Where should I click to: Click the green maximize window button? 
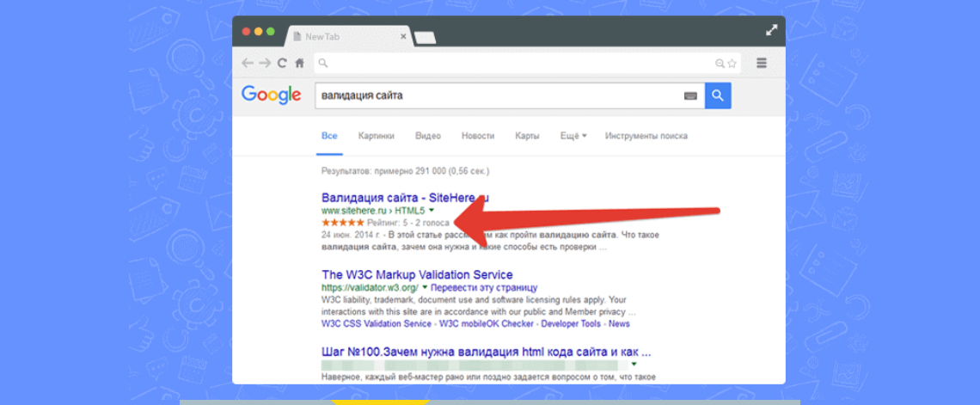(x=270, y=31)
